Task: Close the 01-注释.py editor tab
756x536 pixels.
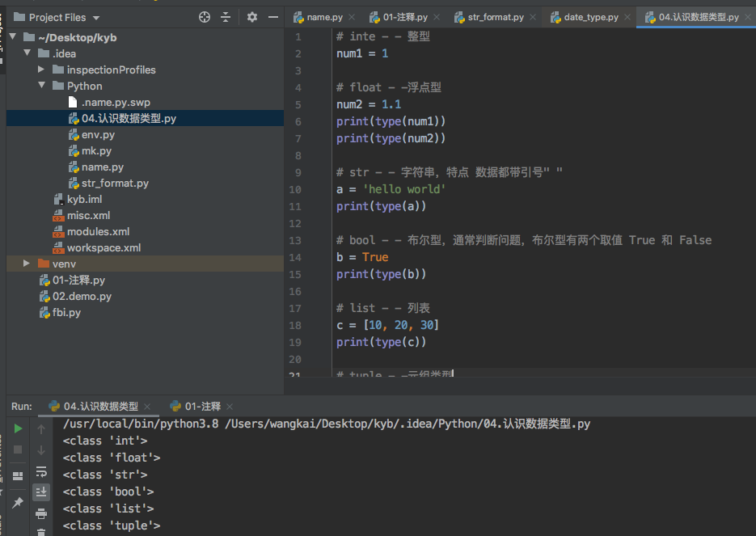Action: tap(437, 17)
